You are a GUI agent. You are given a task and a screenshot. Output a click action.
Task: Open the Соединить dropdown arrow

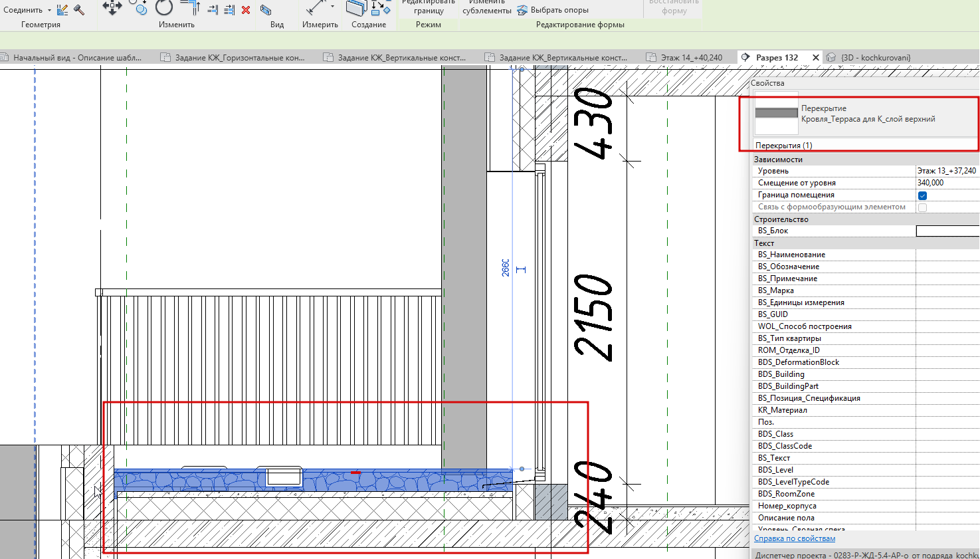[x=49, y=11]
